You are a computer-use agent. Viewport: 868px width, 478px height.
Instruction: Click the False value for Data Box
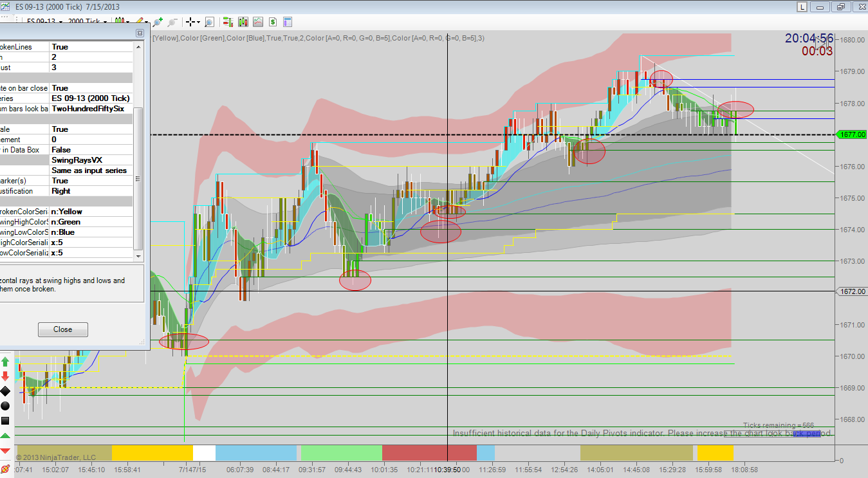pyautogui.click(x=91, y=150)
